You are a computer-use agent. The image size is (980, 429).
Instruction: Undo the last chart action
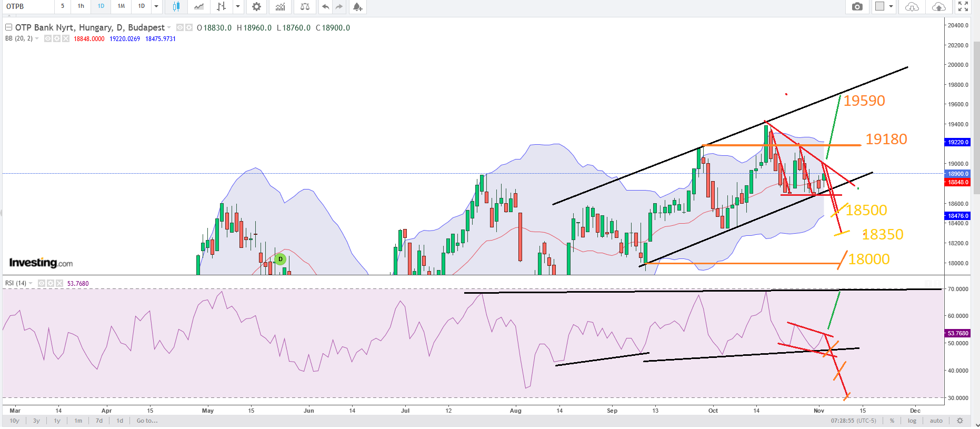click(x=325, y=6)
